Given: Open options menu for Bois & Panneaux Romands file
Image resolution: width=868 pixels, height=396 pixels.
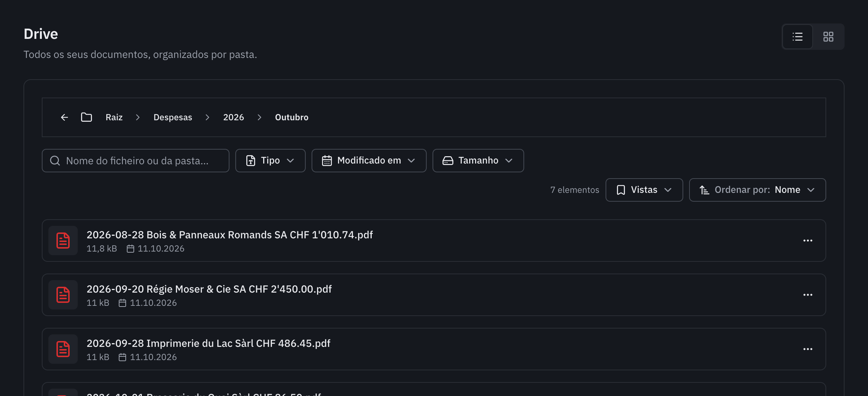Looking at the screenshot, I should pos(808,241).
